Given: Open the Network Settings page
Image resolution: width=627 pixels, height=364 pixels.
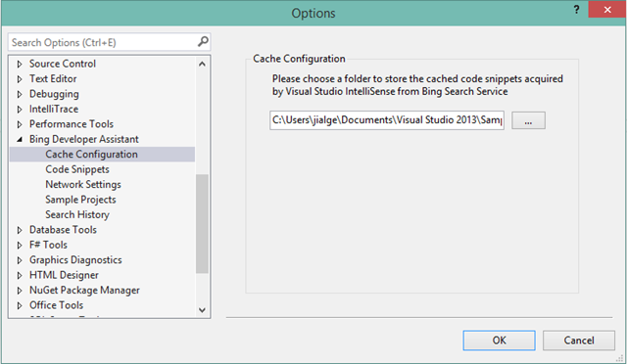Looking at the screenshot, I should [83, 185].
